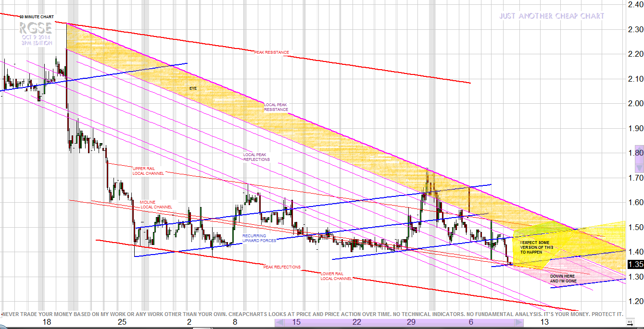Click the LOCAL PEAK REFLECTIONS label
The image size is (644, 329).
point(256,157)
